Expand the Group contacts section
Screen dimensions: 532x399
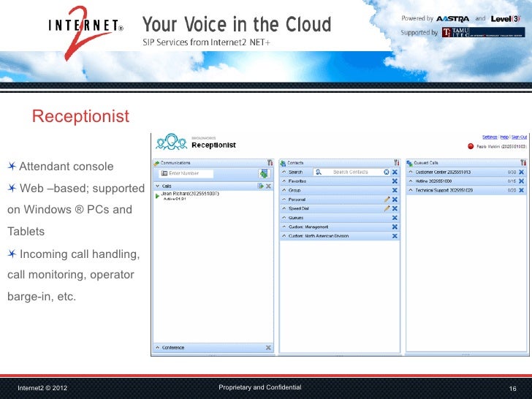284,190
